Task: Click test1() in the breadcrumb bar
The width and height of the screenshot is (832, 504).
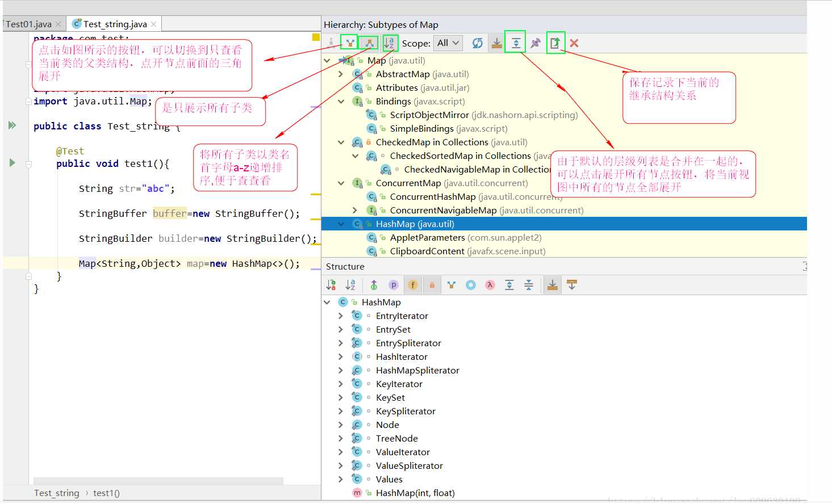Action: (x=106, y=493)
